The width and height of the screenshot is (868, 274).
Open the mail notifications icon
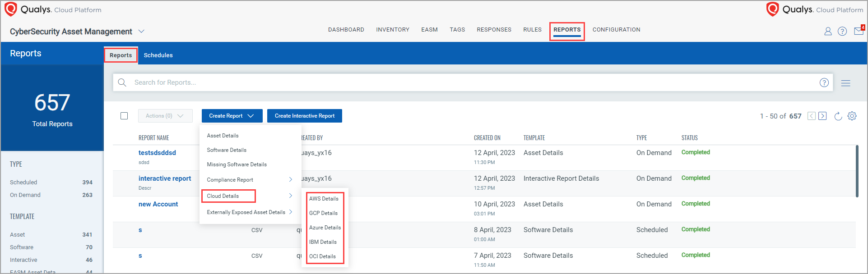[x=859, y=31]
